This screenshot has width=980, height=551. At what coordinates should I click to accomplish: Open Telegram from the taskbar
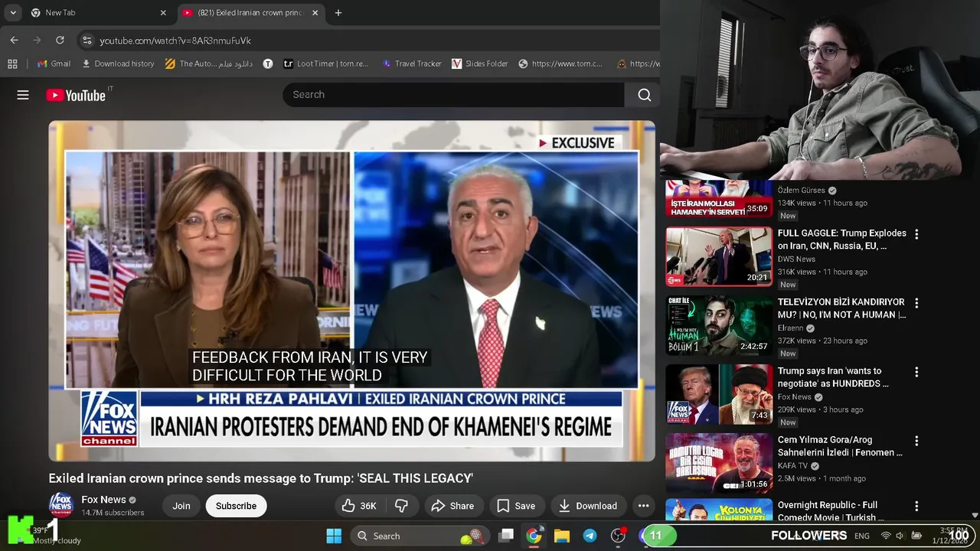tap(590, 536)
